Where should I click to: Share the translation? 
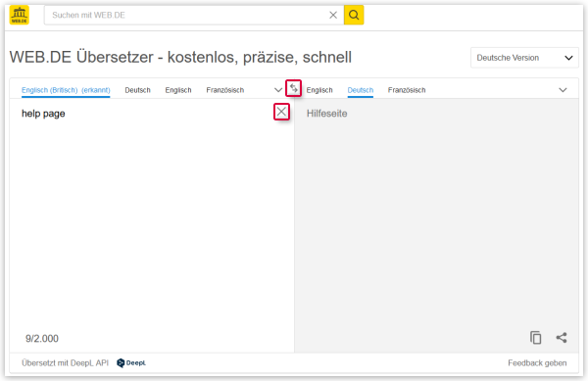click(562, 338)
